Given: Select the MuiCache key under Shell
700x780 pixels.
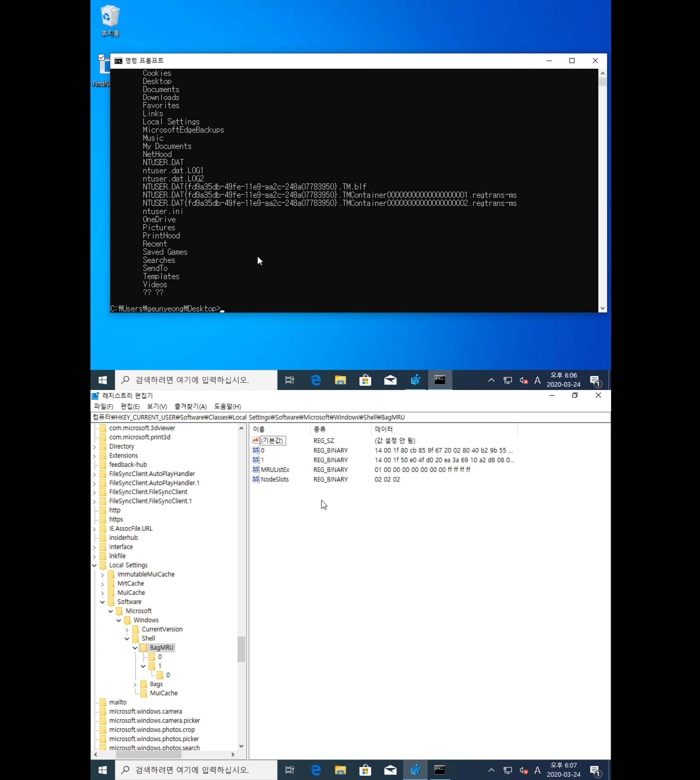Looking at the screenshot, I should [163, 693].
